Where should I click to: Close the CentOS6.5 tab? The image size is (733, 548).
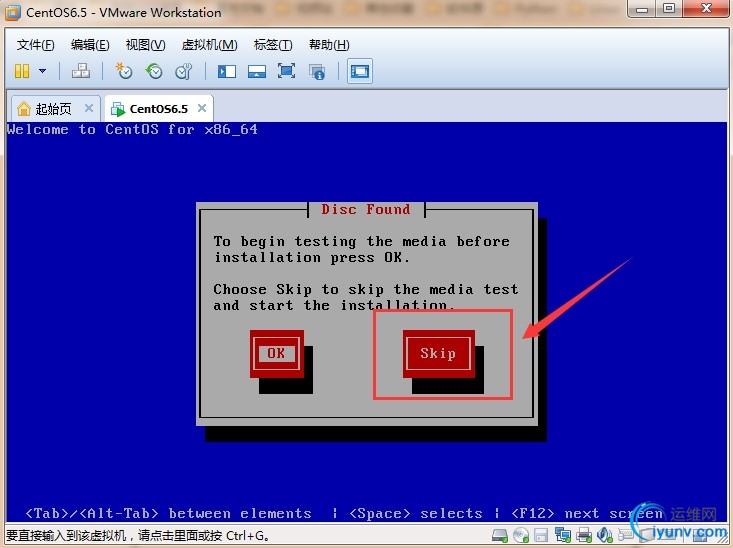202,108
